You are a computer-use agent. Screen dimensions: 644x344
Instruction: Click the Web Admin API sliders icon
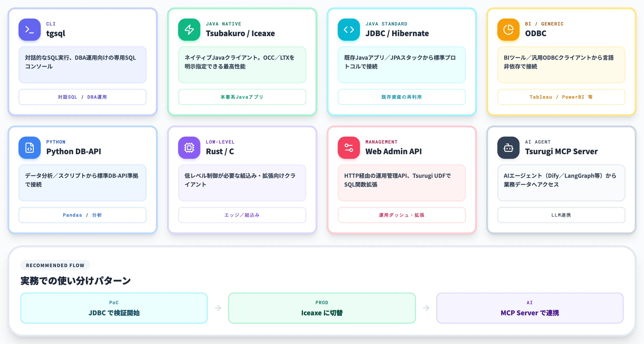[x=349, y=148]
